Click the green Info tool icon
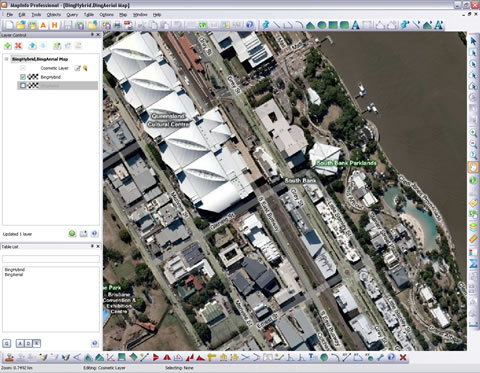Image resolution: width=480 pixels, height=373 pixels. tap(473, 180)
